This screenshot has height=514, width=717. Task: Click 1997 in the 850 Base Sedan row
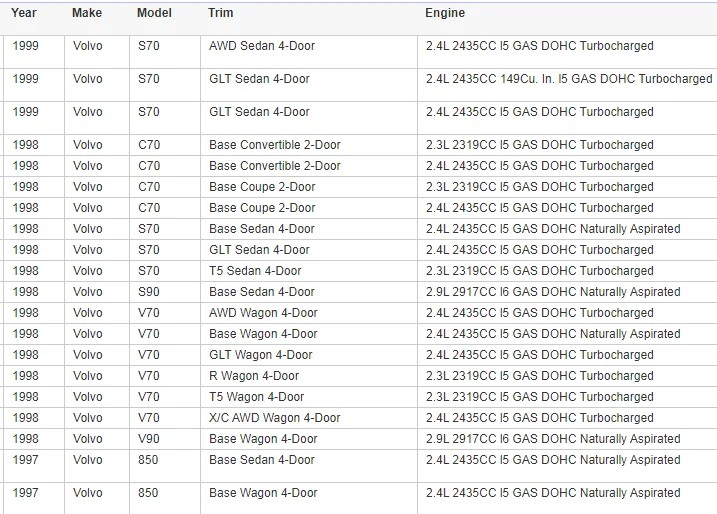pos(26,460)
